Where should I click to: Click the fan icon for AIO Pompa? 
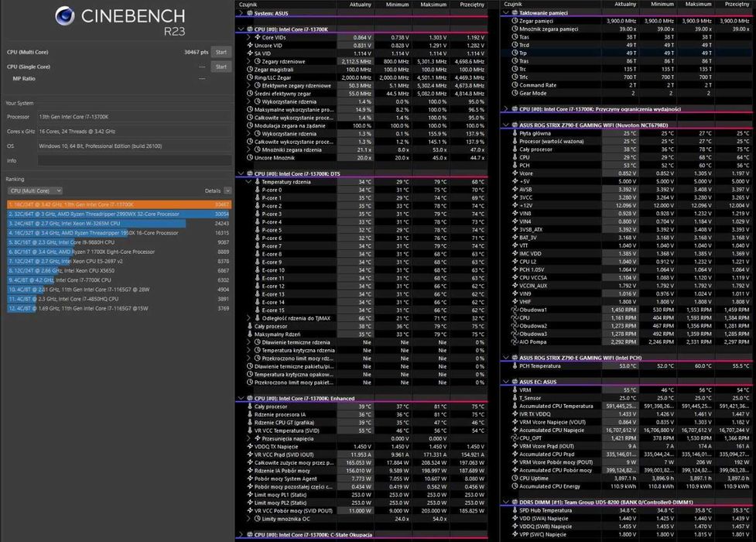[515, 341]
